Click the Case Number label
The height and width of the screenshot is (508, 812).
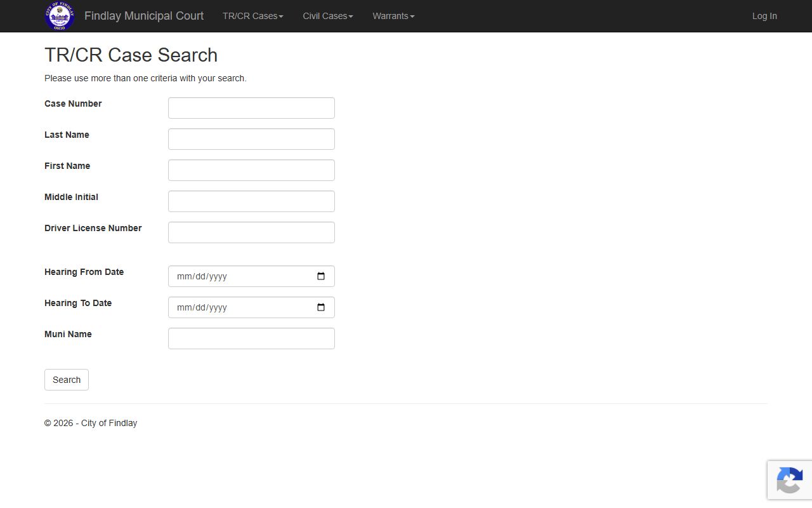coord(73,104)
